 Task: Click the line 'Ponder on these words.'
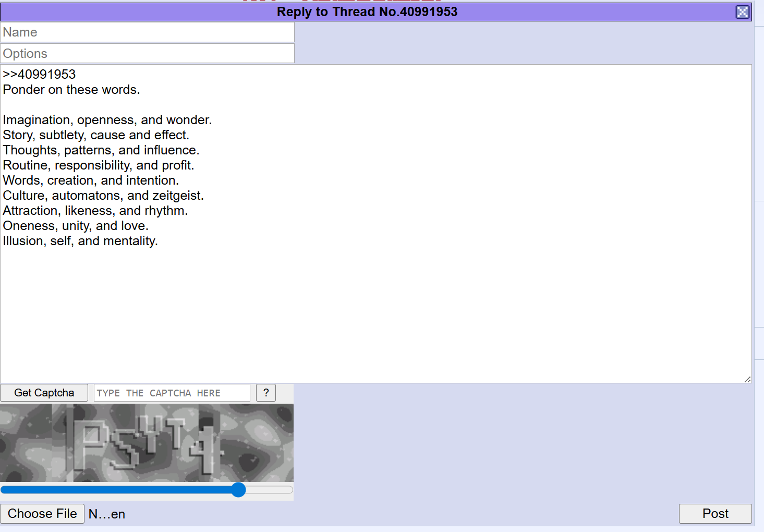pos(71,90)
